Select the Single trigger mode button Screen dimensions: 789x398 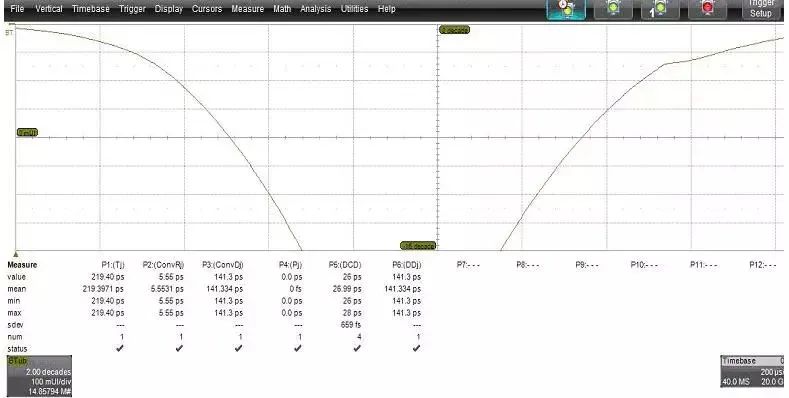click(660, 10)
